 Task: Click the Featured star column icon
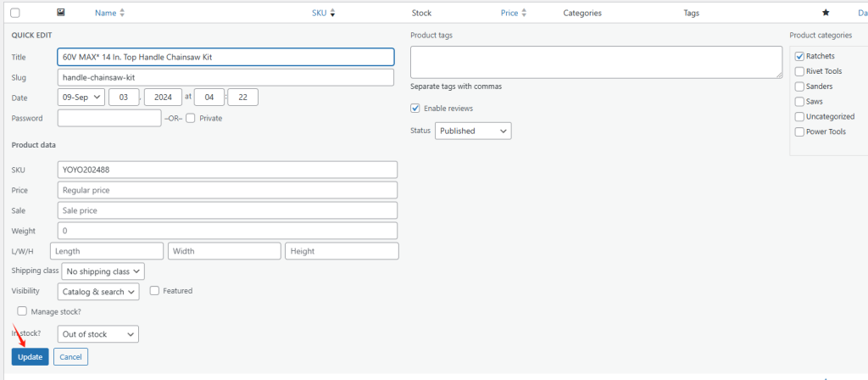pos(826,13)
